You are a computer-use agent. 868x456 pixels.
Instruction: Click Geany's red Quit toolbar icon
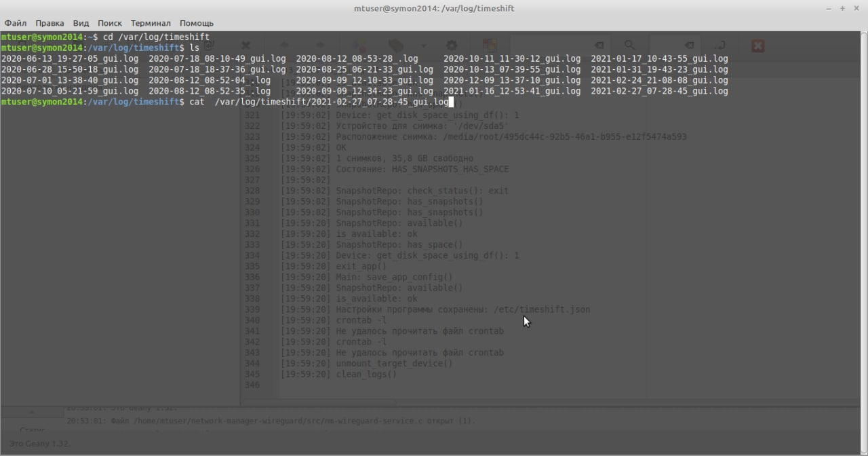point(758,45)
